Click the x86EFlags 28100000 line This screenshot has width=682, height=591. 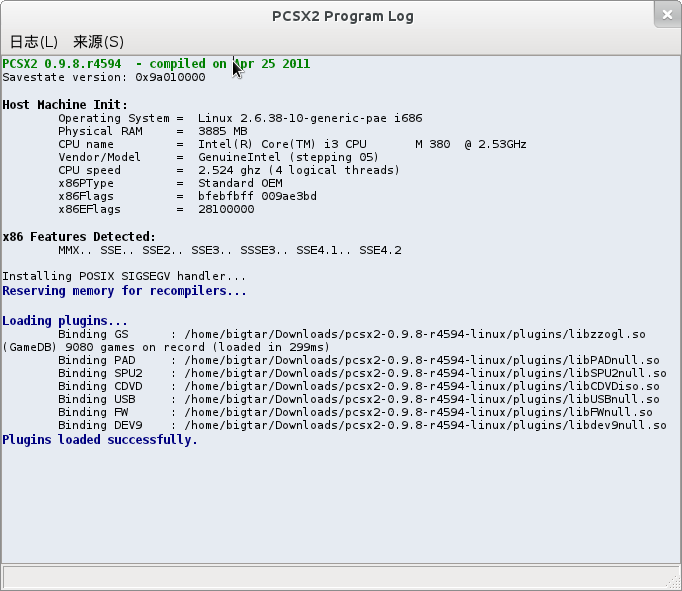click(x=156, y=209)
